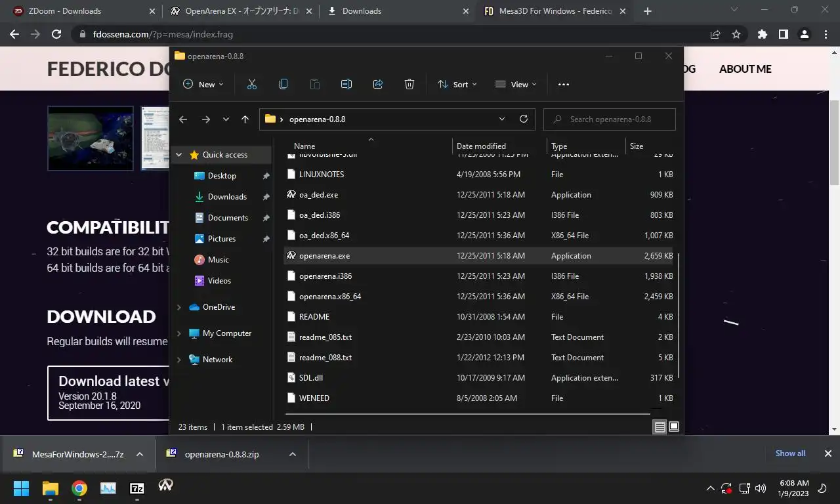Click the Copy icon in Explorer toolbar
Image resolution: width=840 pixels, height=504 pixels.
(283, 84)
